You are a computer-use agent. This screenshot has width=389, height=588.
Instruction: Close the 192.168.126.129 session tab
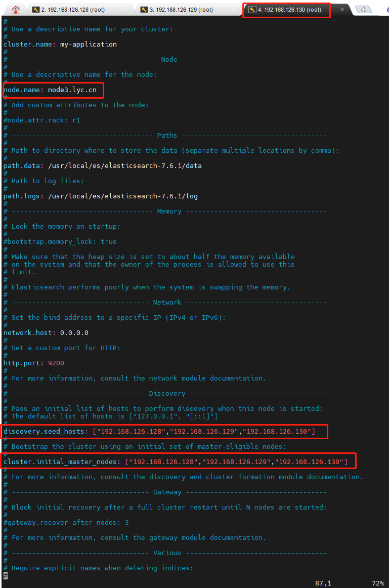point(234,10)
